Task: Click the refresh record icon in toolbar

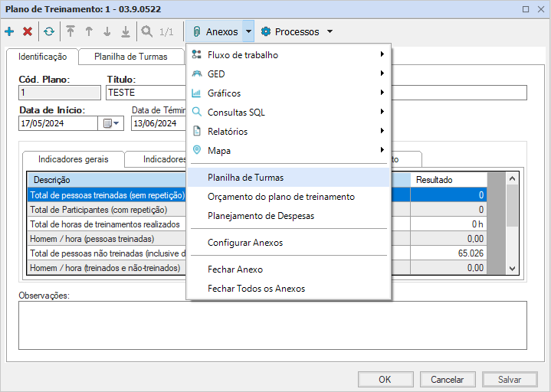Action: [x=49, y=31]
